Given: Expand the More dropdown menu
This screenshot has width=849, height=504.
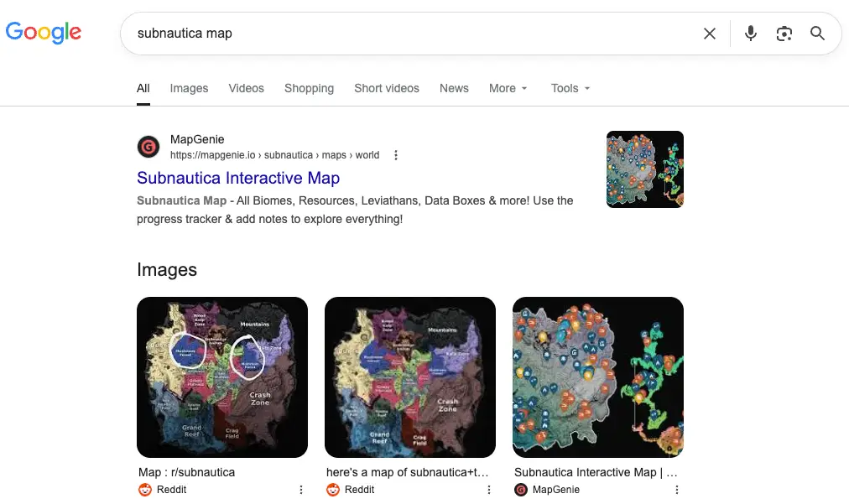Looking at the screenshot, I should click(x=508, y=88).
